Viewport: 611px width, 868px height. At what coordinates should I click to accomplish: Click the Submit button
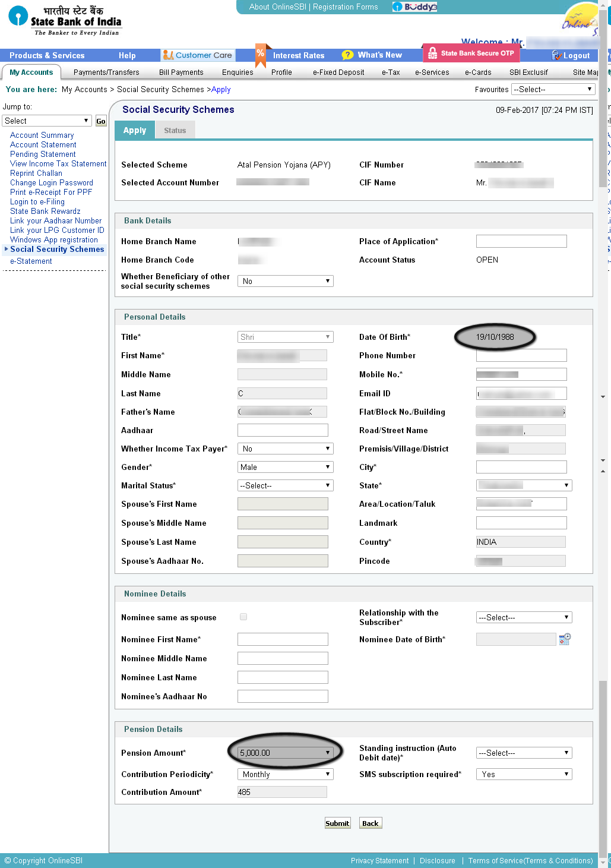point(337,823)
